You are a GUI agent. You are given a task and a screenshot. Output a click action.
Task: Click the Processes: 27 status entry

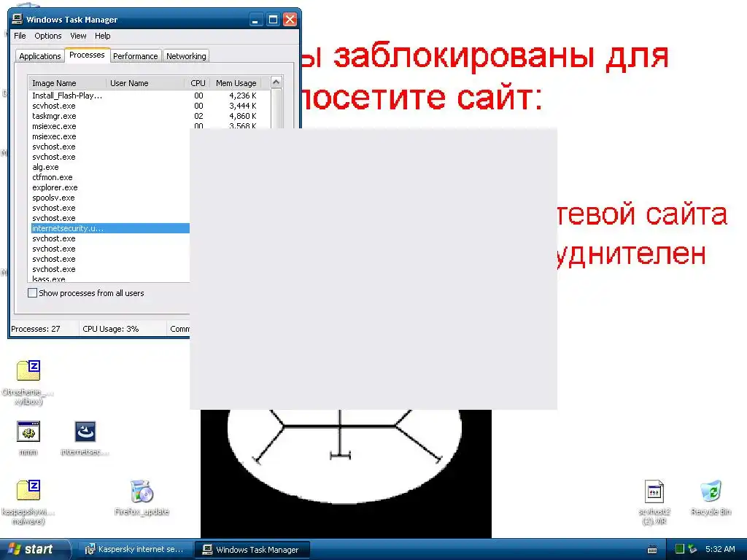coord(44,329)
